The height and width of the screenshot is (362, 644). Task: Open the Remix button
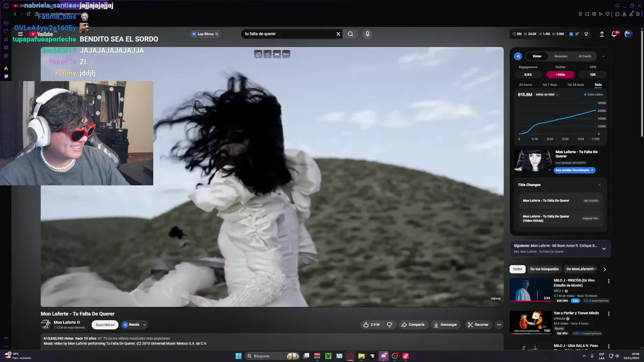click(x=131, y=325)
